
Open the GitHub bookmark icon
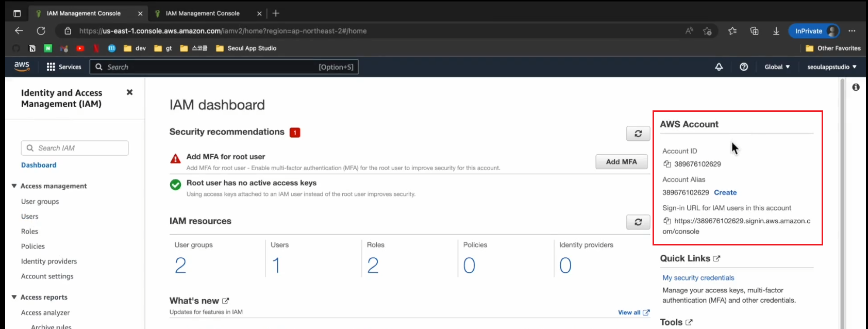tap(16, 48)
